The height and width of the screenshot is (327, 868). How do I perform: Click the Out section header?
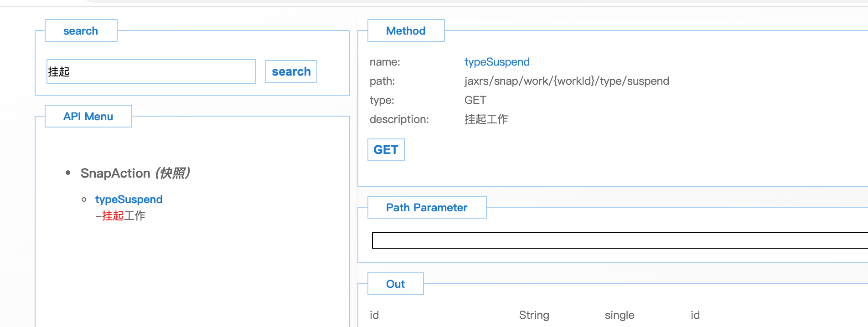tap(395, 284)
